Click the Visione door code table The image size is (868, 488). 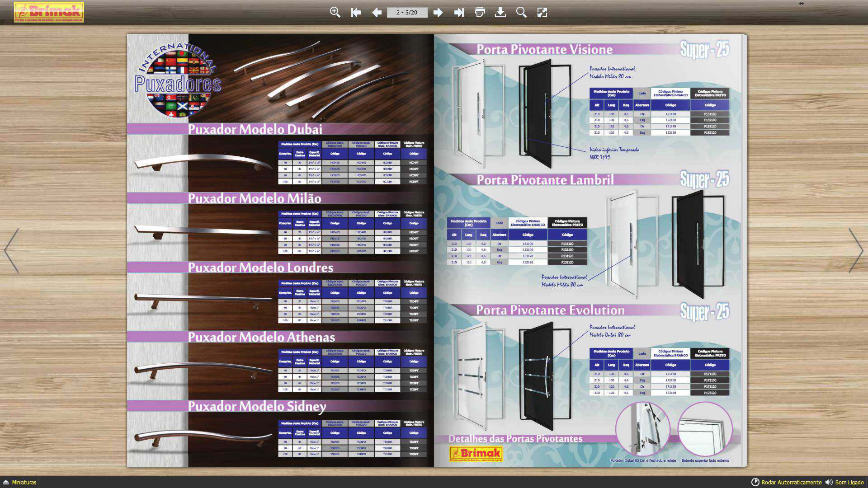pos(659,112)
